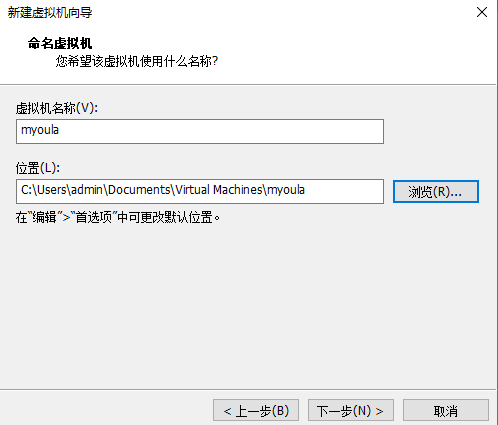The image size is (498, 425).
Task: Continue with 下一步(N) button
Action: [x=351, y=410]
